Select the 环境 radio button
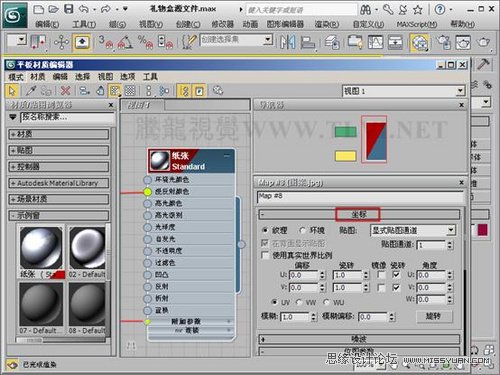The image size is (500, 375). tap(302, 230)
